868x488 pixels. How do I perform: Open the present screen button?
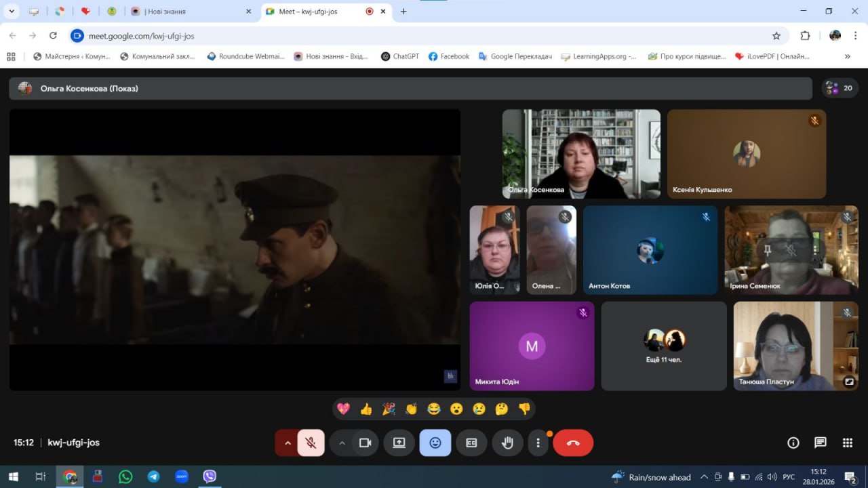pyautogui.click(x=399, y=443)
